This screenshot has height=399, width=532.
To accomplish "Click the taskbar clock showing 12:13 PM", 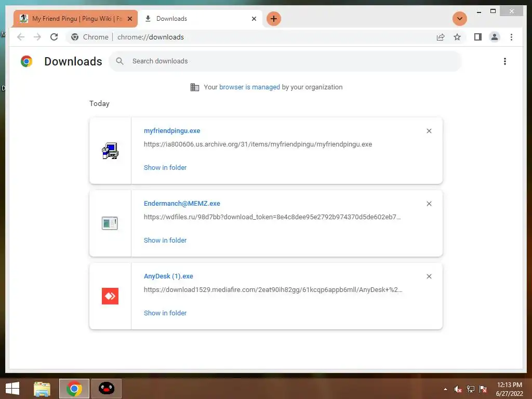I will [509, 389].
